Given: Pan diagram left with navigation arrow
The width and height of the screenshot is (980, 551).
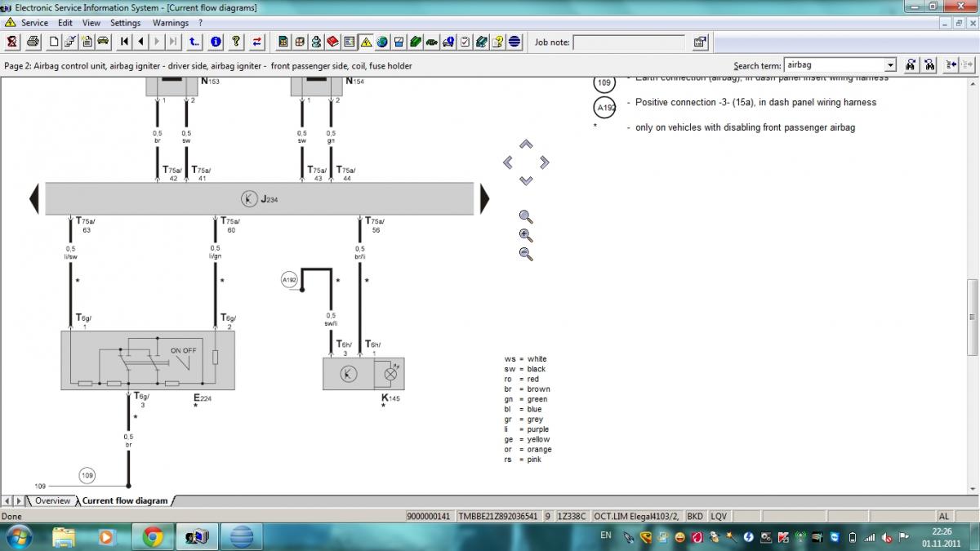Looking at the screenshot, I should [x=508, y=162].
